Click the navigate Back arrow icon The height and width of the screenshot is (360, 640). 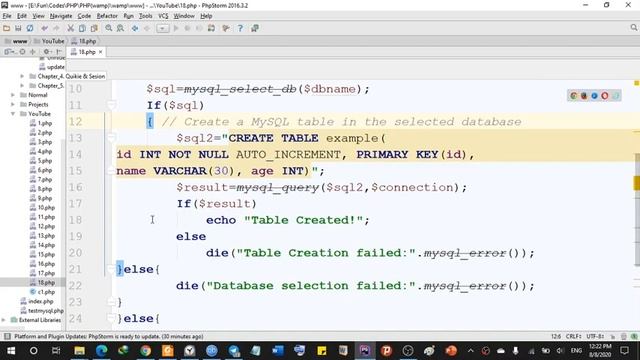coord(135,28)
